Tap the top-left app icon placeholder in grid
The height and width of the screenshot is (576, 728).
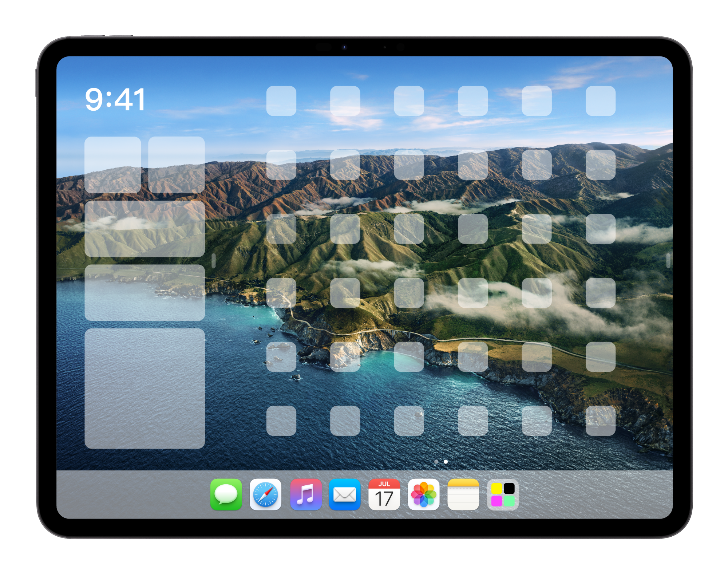281,101
